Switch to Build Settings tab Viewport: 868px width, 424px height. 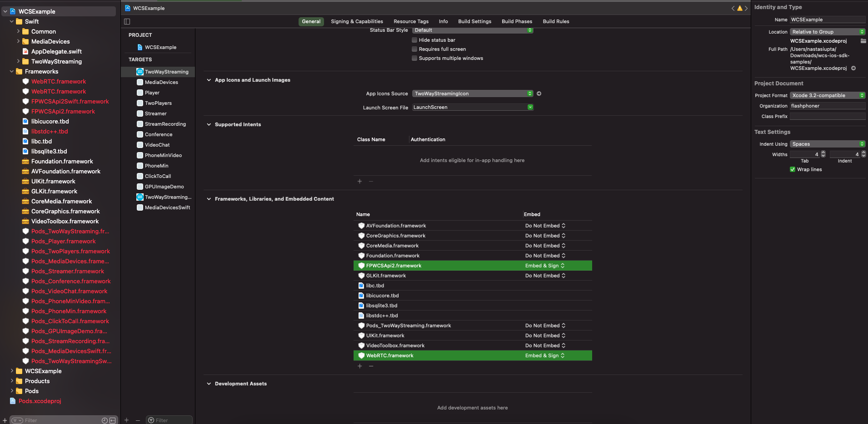474,21
